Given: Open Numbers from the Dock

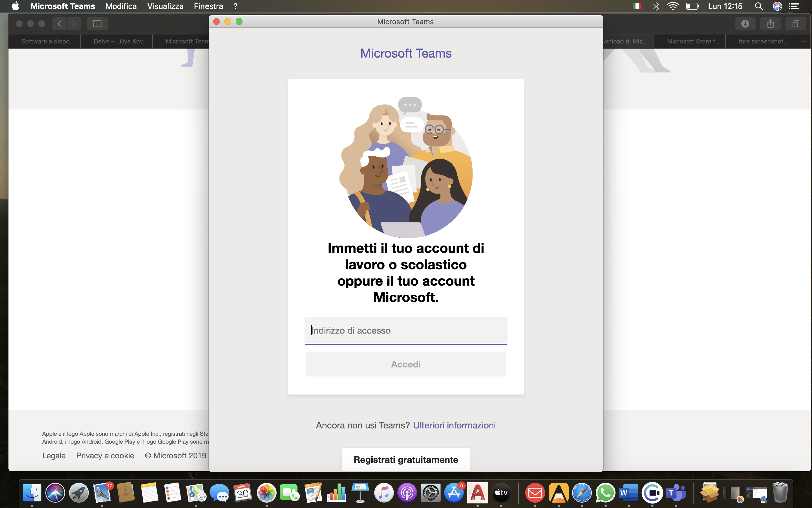Looking at the screenshot, I should pyautogui.click(x=337, y=492).
